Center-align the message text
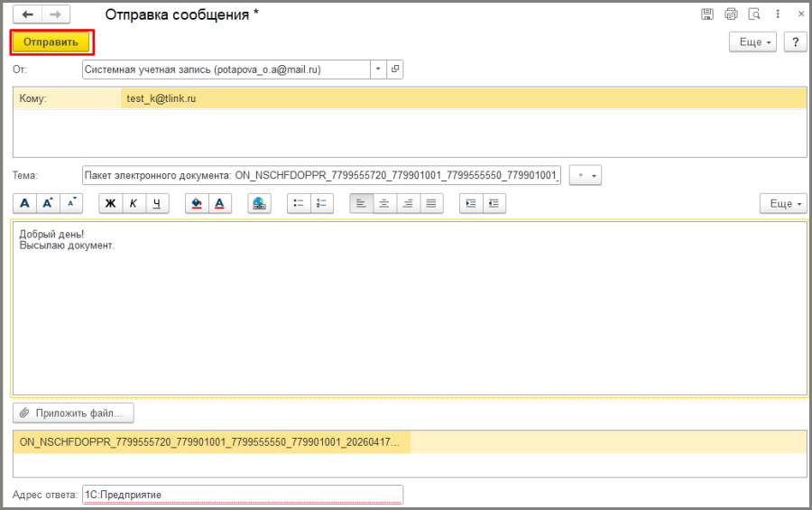This screenshot has width=812, height=510. [384, 203]
